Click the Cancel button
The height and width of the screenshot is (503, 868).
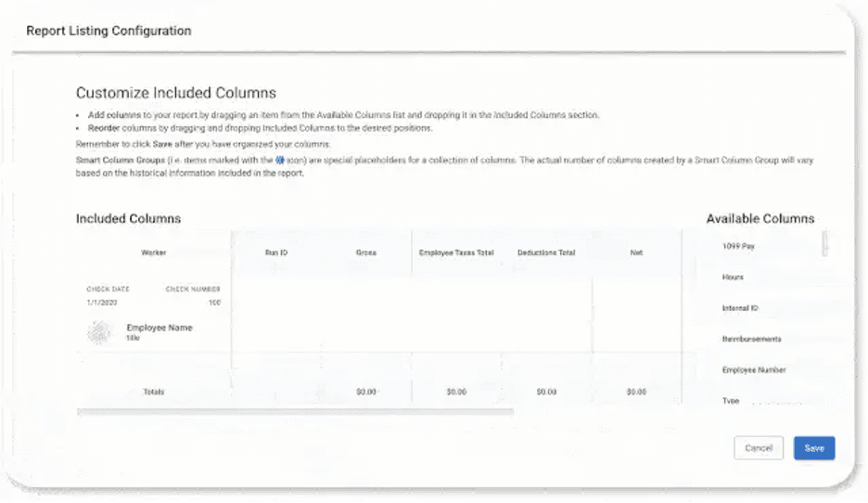click(759, 448)
